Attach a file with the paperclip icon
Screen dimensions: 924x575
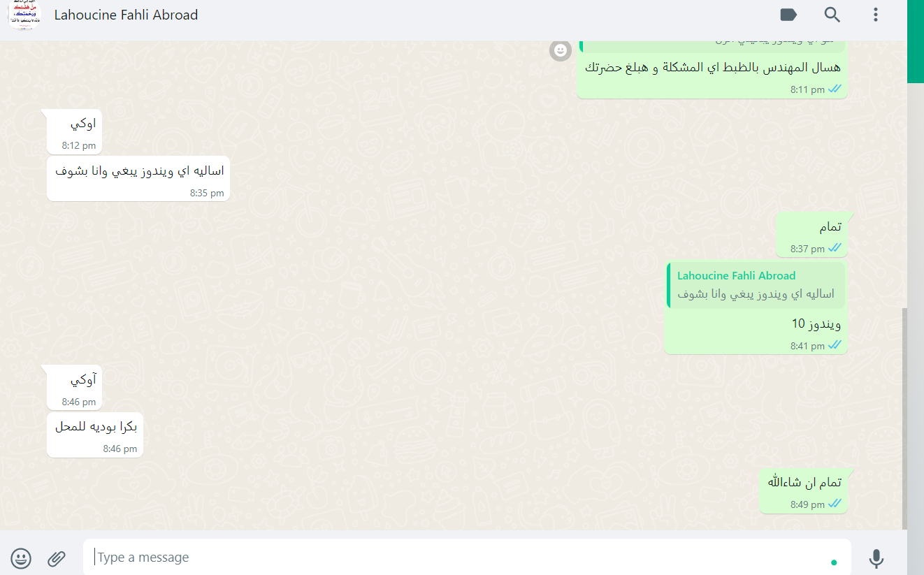(57, 558)
